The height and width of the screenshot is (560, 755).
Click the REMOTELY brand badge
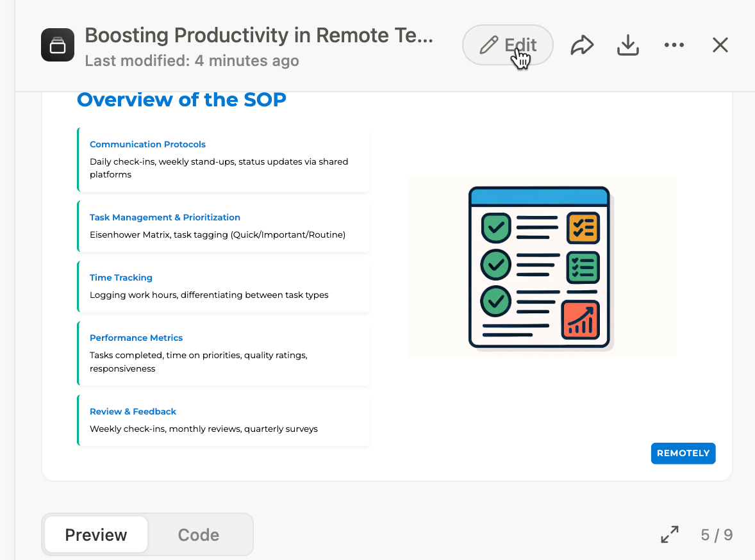(x=683, y=454)
